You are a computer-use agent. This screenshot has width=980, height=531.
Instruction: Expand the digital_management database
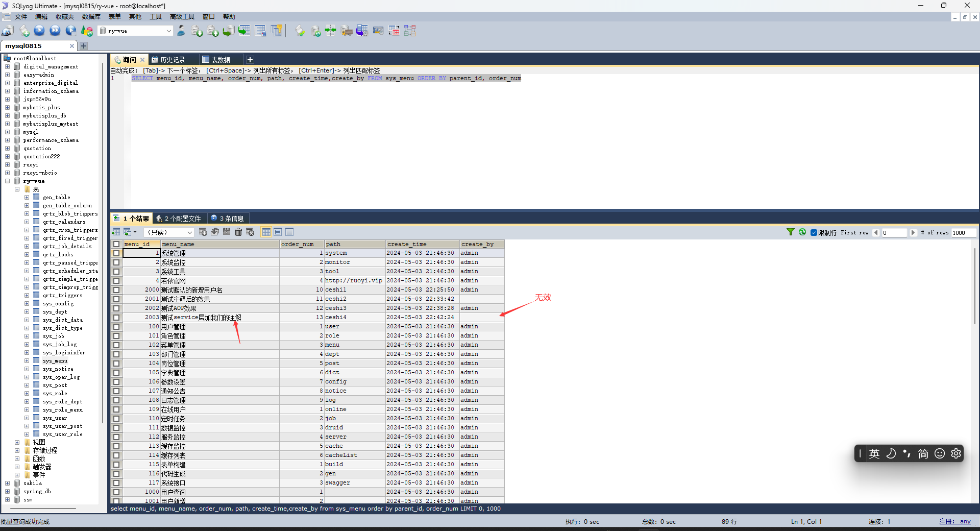7,67
